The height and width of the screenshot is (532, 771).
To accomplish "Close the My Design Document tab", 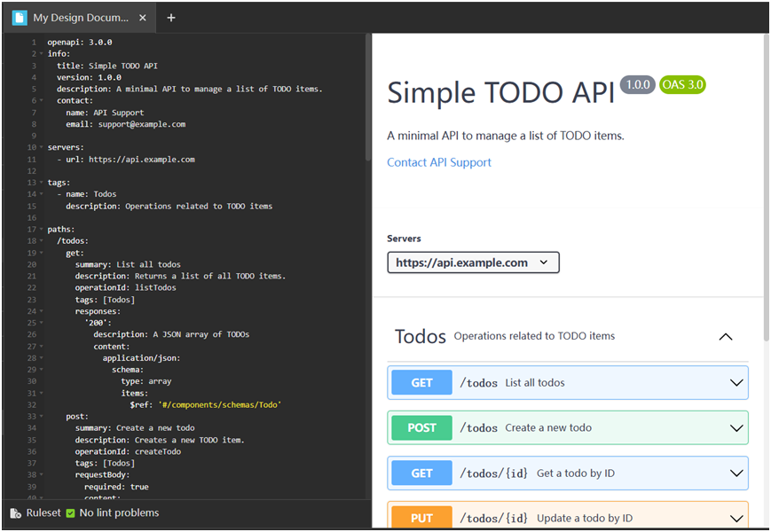I will pyautogui.click(x=143, y=18).
